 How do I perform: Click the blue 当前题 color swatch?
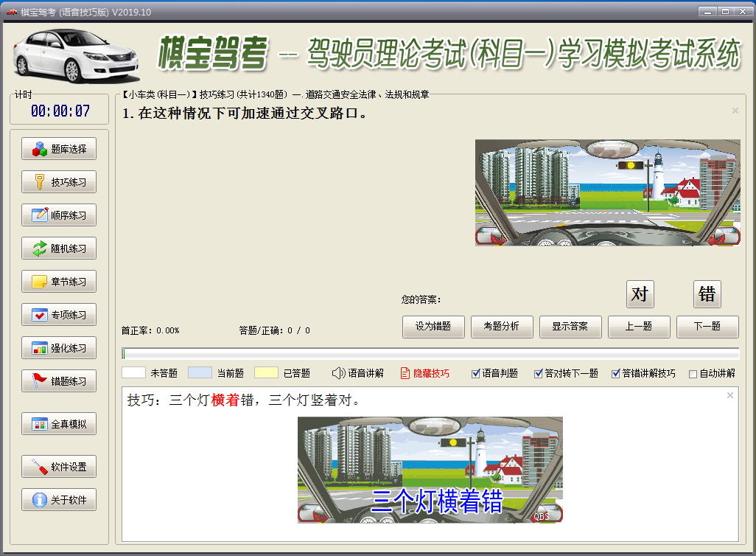point(200,372)
